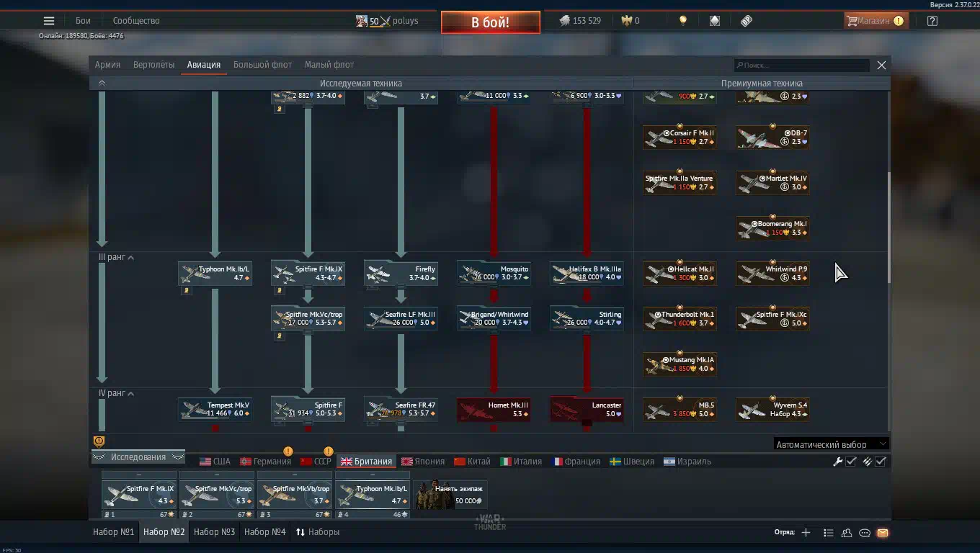Viewport: 980px width, 553px height.
Task: Select the locked Hornet Mk.III card
Action: 494,410
